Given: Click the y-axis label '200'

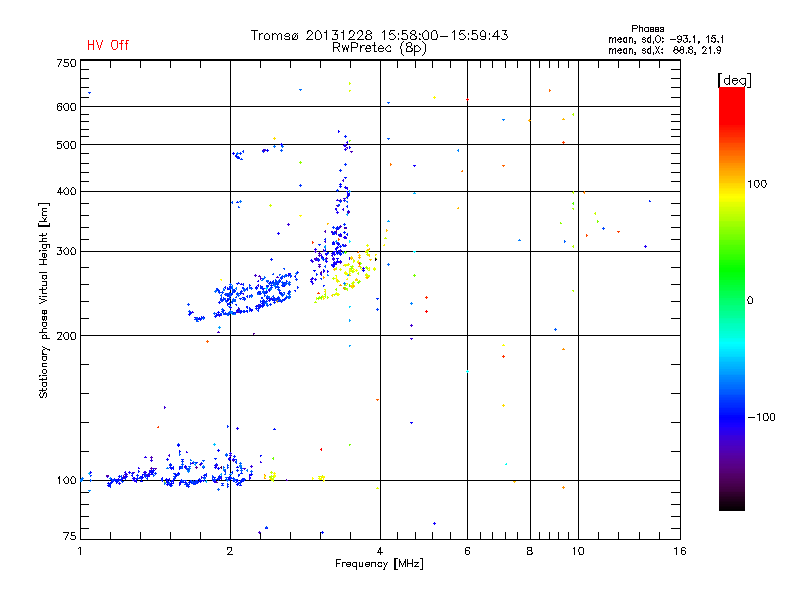Looking at the screenshot, I should [66, 336].
